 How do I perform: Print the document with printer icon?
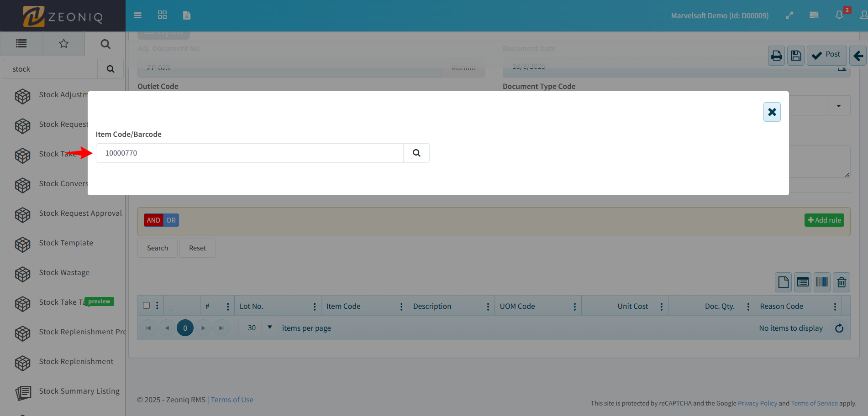(x=777, y=56)
